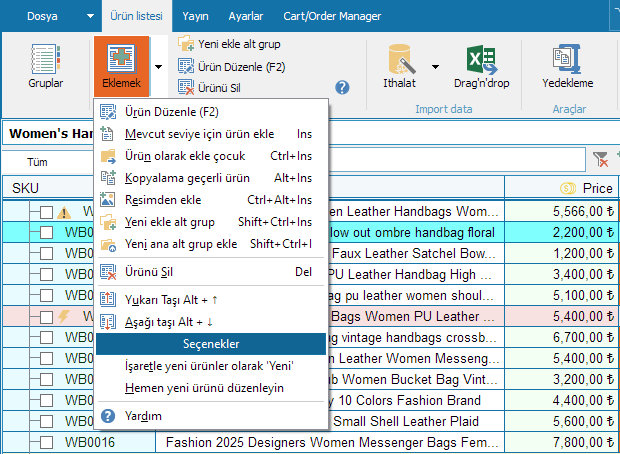The width and height of the screenshot is (620, 454).
Task: Open the Drag'n'drop Excel import icon
Action: [x=481, y=66]
